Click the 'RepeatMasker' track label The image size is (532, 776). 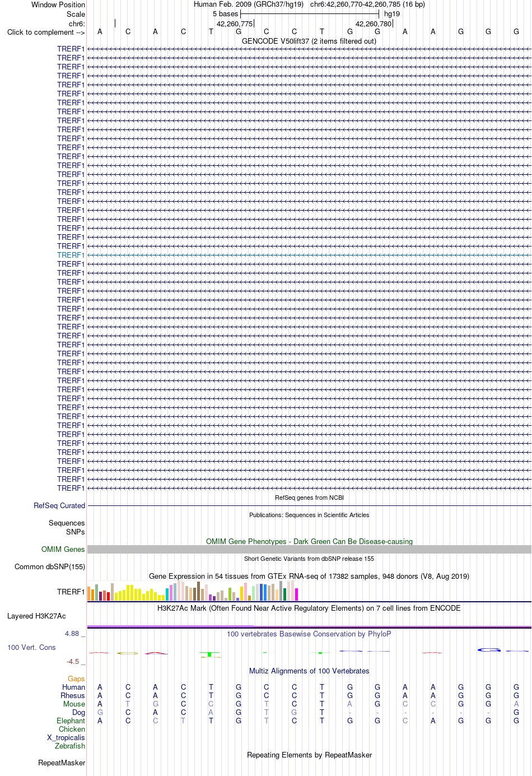[x=62, y=763]
